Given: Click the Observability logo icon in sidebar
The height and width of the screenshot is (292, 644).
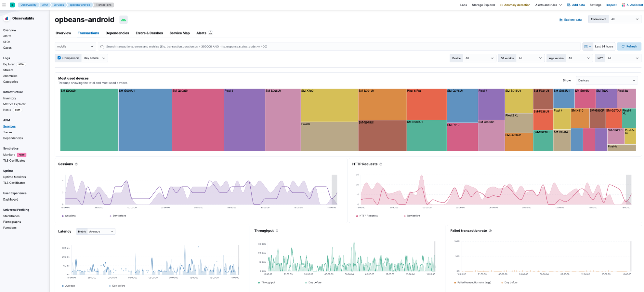Looking at the screenshot, I should [x=6, y=18].
